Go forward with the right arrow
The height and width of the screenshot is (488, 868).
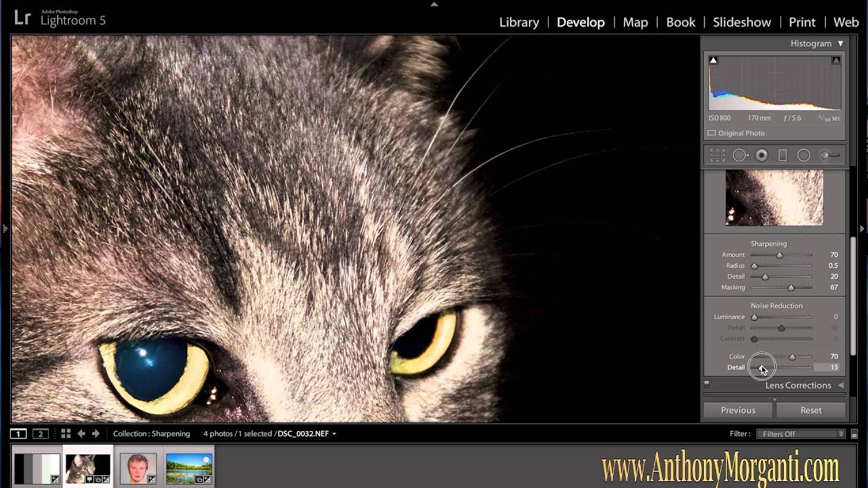96,434
